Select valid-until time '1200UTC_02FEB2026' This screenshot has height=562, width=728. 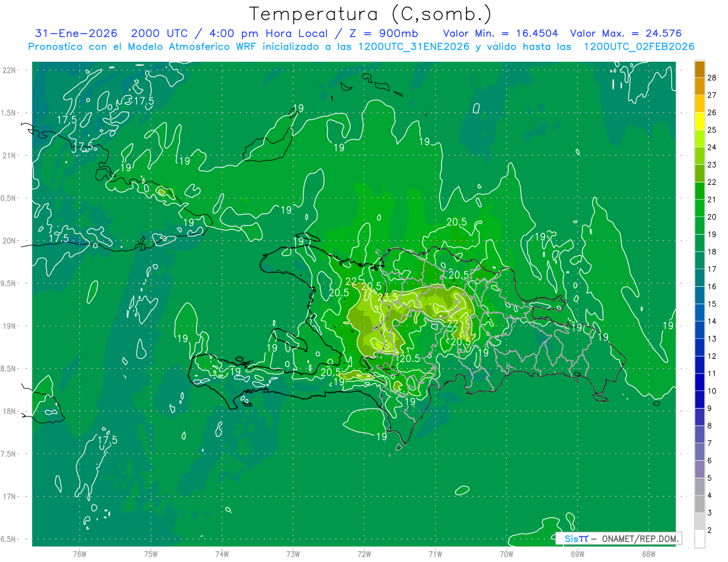pos(639,47)
